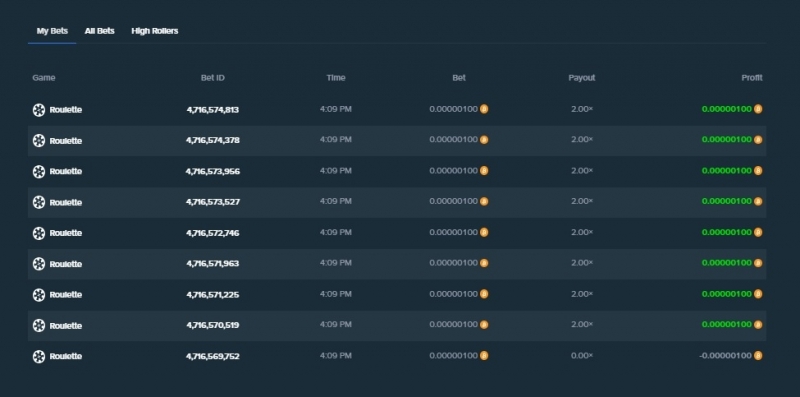Click roulette wheel icon for bet 4,716,573,527

pos(39,202)
